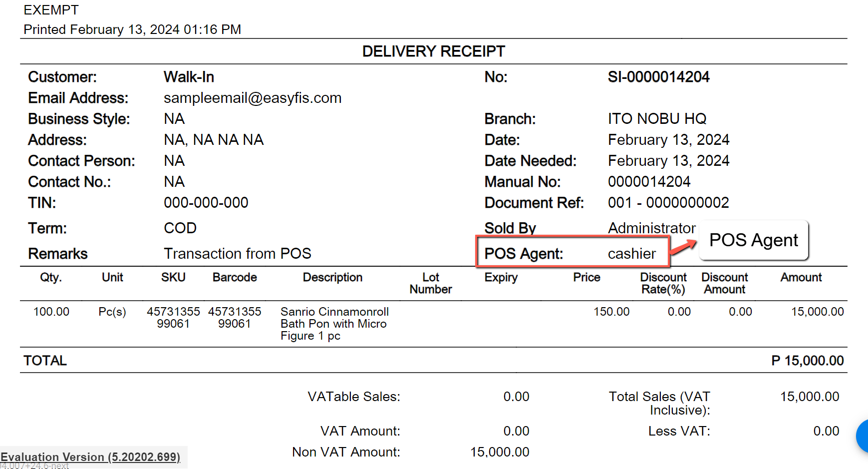Select the Description column header
The width and height of the screenshot is (868, 469).
pos(332,277)
